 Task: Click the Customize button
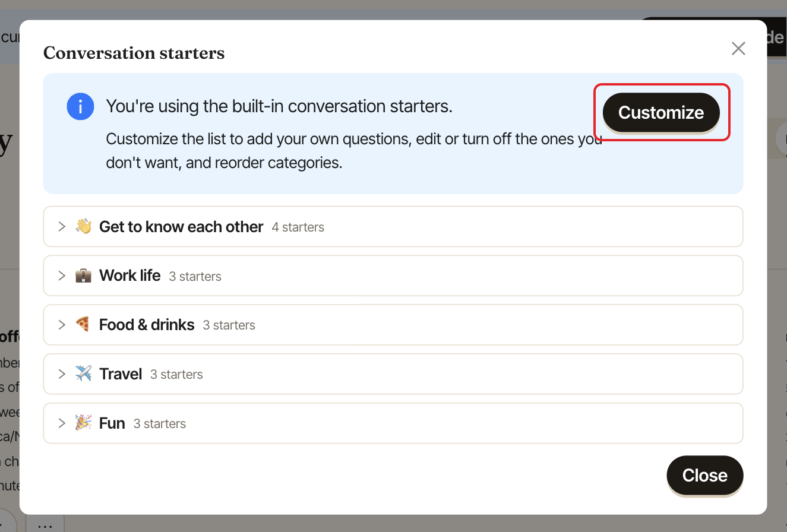[661, 112]
